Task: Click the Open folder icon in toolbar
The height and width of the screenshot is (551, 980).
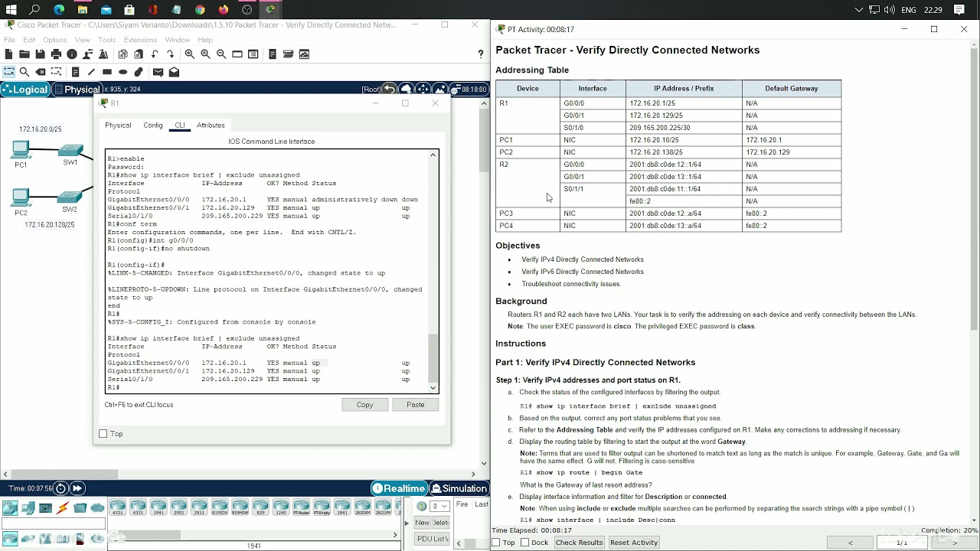Action: (24, 54)
